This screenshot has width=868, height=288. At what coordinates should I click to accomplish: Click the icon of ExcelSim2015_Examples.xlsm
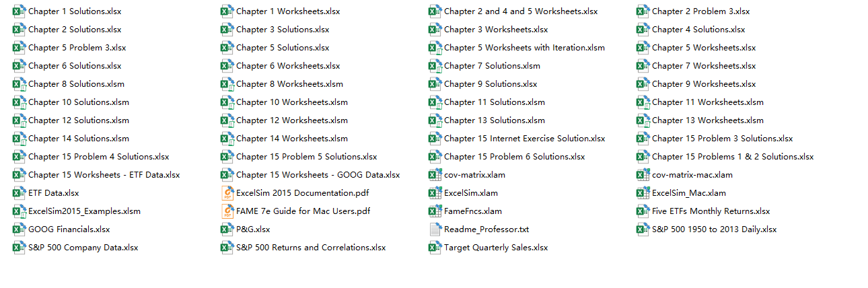click(x=19, y=211)
